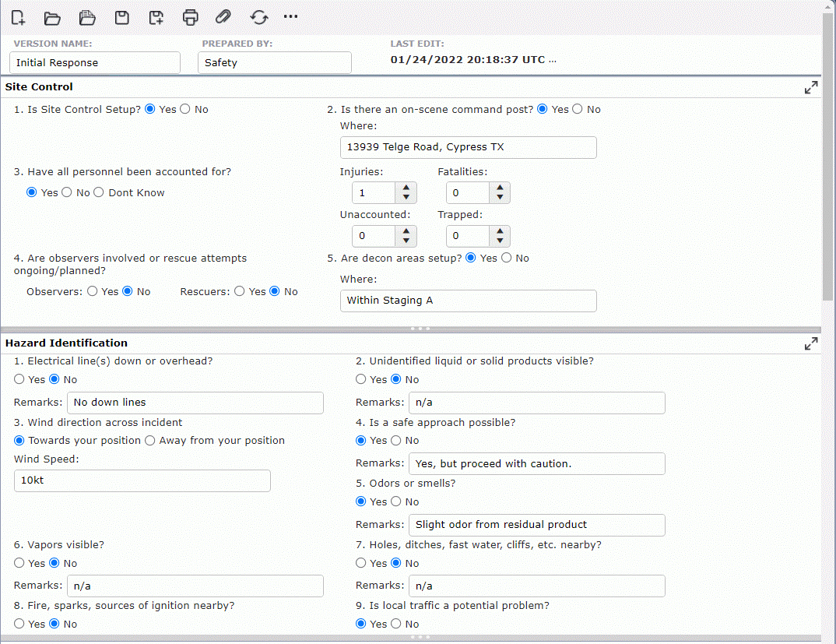Select the save-as icon

pos(156,17)
